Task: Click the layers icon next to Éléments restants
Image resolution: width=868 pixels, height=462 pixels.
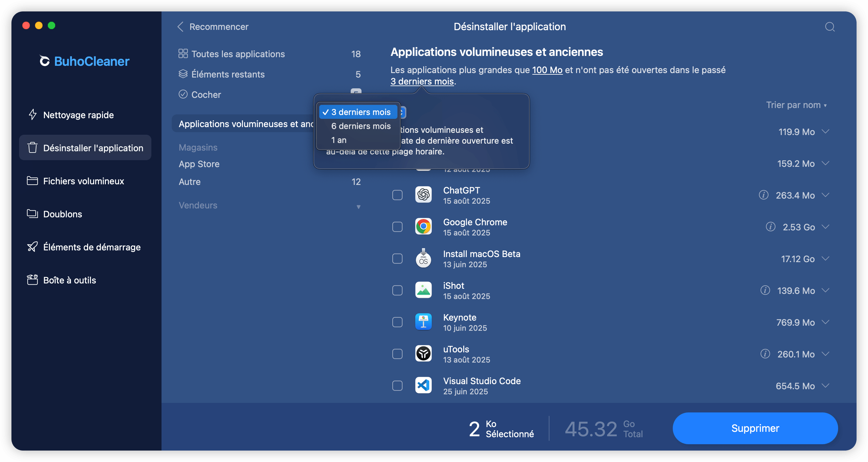Action: click(x=183, y=74)
